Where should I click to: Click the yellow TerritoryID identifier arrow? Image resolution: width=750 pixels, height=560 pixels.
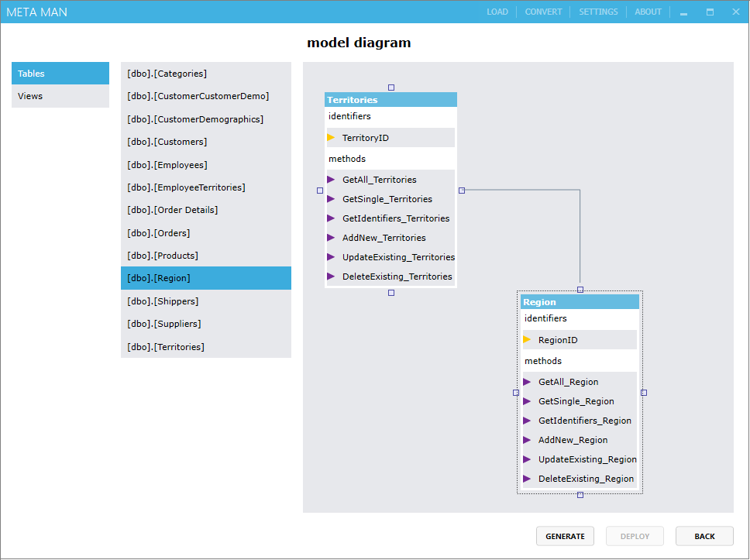point(331,138)
